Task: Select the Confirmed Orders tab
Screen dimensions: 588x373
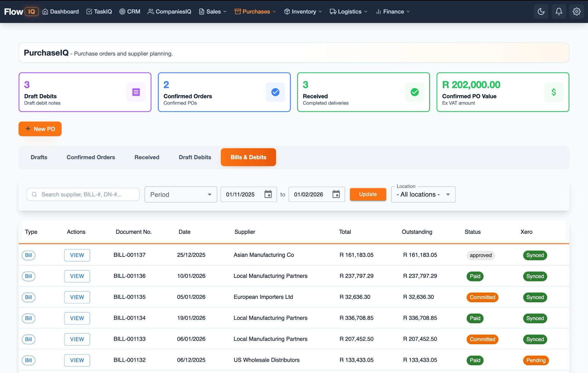Action: coord(91,157)
